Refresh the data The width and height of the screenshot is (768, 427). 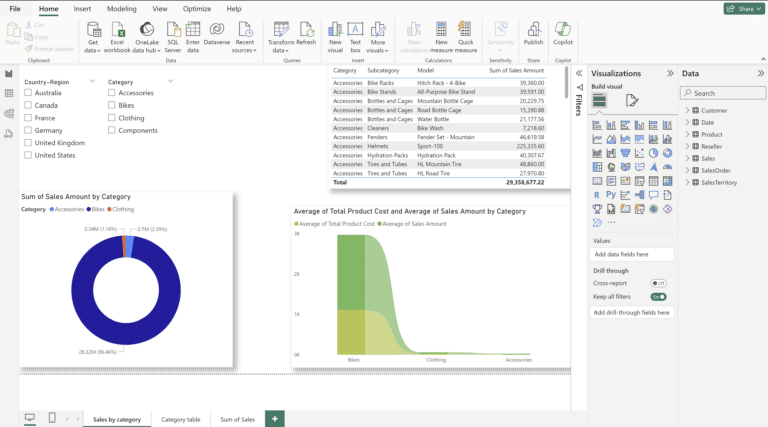click(307, 33)
